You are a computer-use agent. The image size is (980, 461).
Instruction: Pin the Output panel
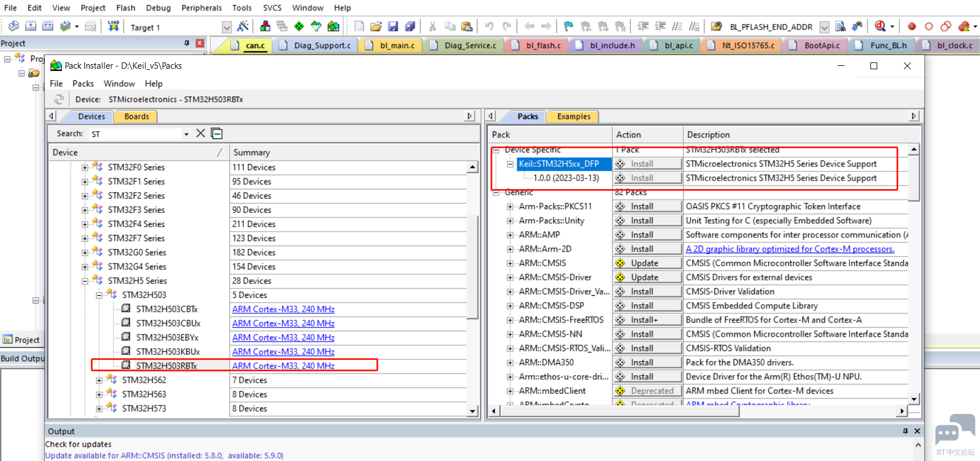click(x=905, y=431)
